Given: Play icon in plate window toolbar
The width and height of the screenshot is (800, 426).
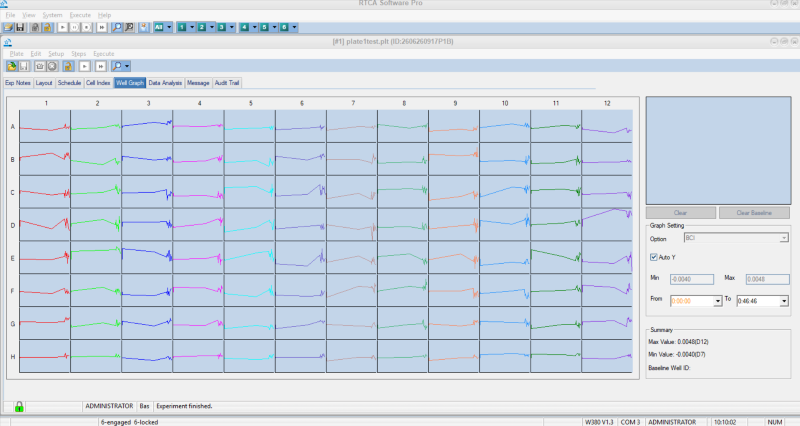Looking at the screenshot, I should coord(85,66).
